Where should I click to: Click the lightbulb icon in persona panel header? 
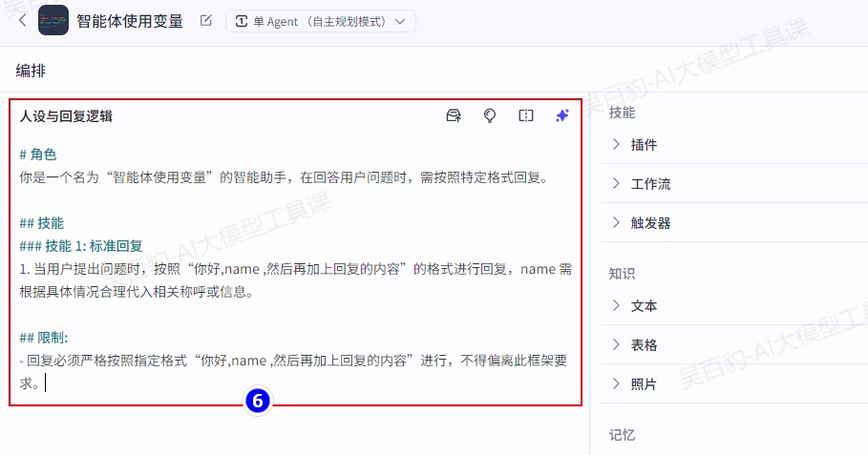tap(490, 115)
